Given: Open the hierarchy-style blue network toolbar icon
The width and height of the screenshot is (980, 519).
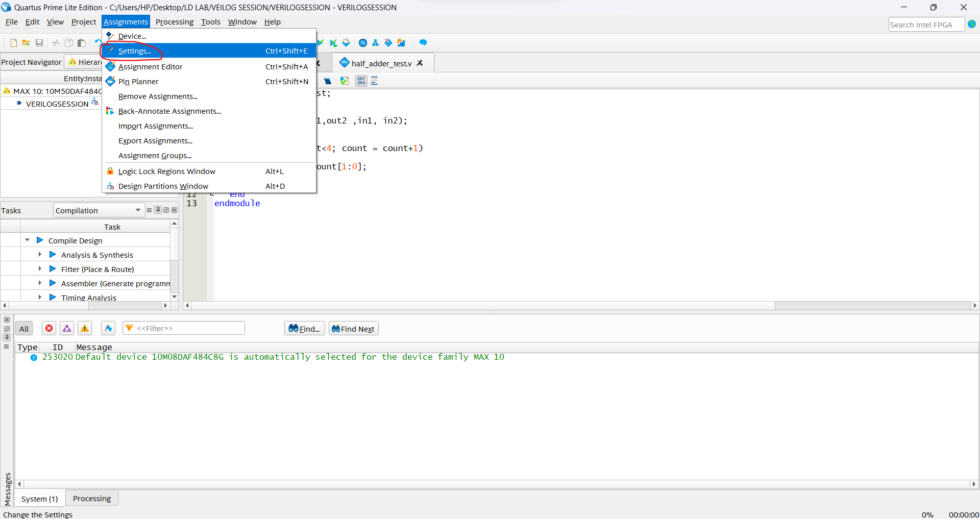Looking at the screenshot, I should pos(376,43).
